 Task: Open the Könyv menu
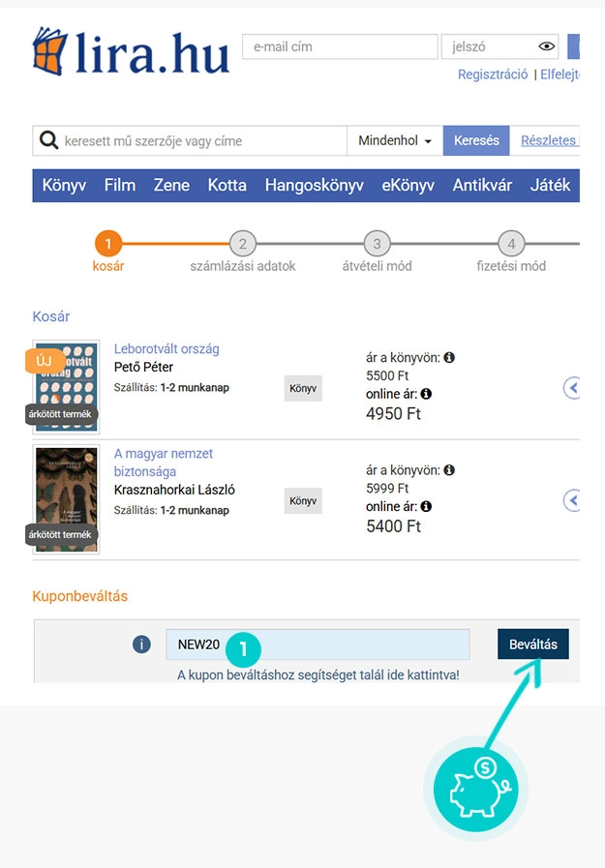click(64, 185)
